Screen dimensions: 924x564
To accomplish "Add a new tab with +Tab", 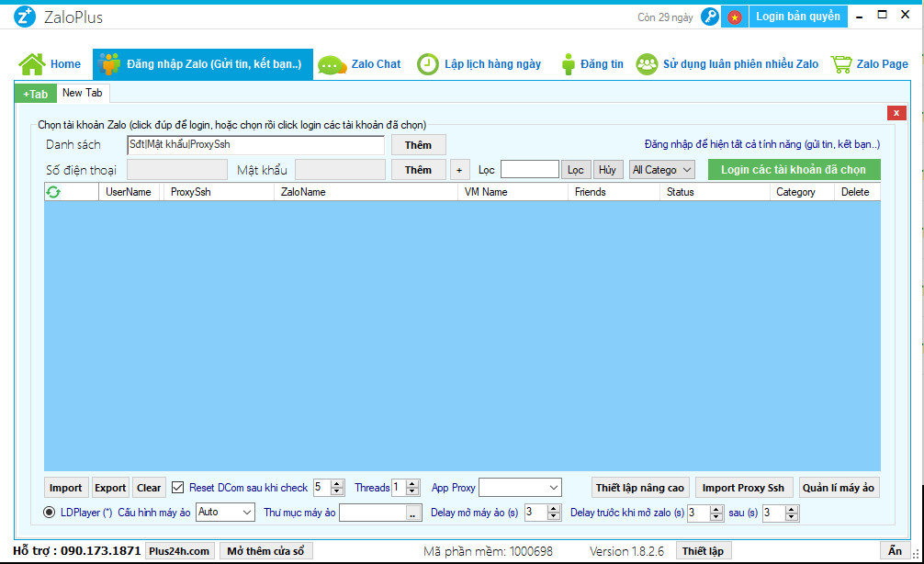I will [x=35, y=95].
